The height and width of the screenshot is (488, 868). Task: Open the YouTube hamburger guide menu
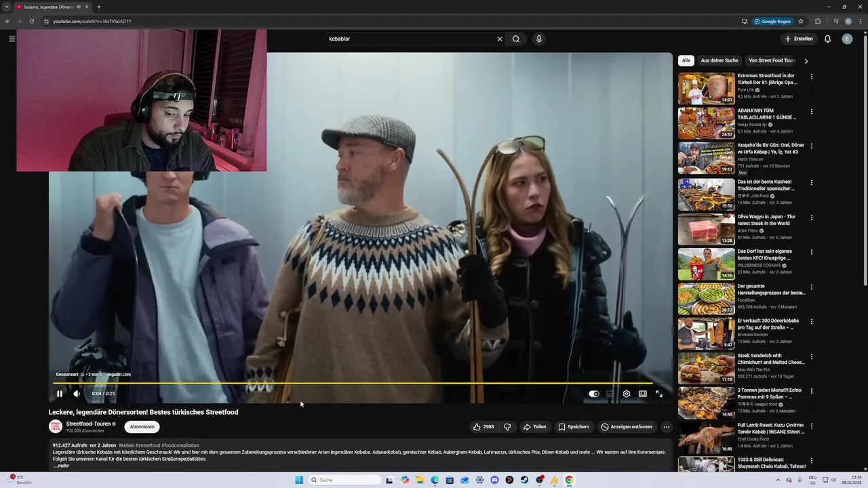12,39
